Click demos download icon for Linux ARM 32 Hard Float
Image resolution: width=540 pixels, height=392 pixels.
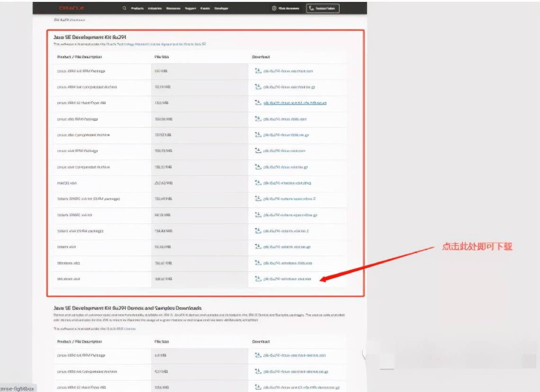[x=258, y=387]
